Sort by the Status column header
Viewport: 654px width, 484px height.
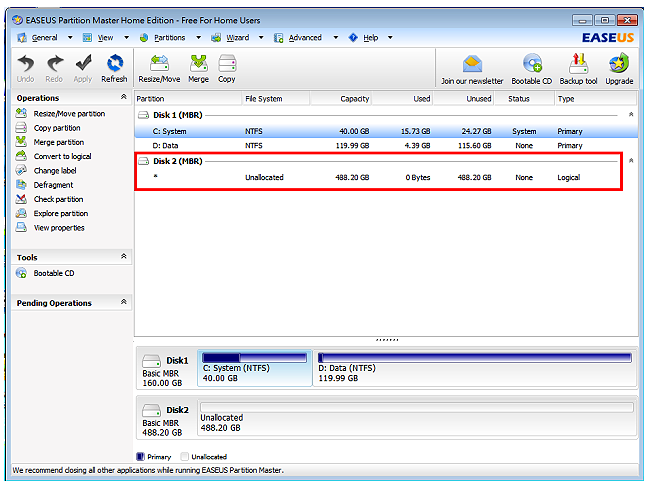point(524,99)
